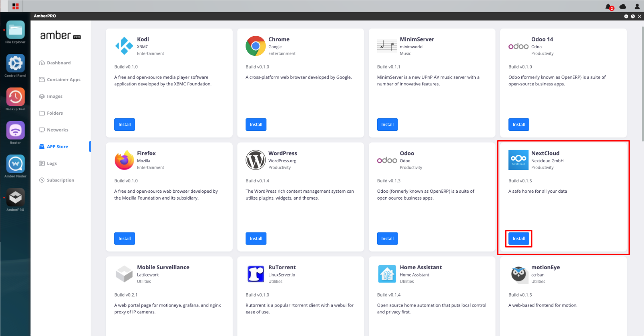Click the Chrome app logo

(x=256, y=46)
